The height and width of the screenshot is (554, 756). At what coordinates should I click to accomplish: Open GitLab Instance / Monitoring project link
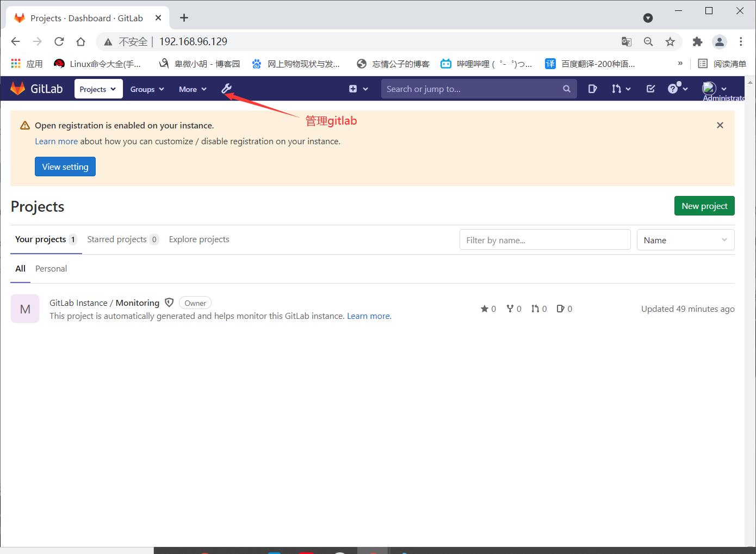[104, 303]
